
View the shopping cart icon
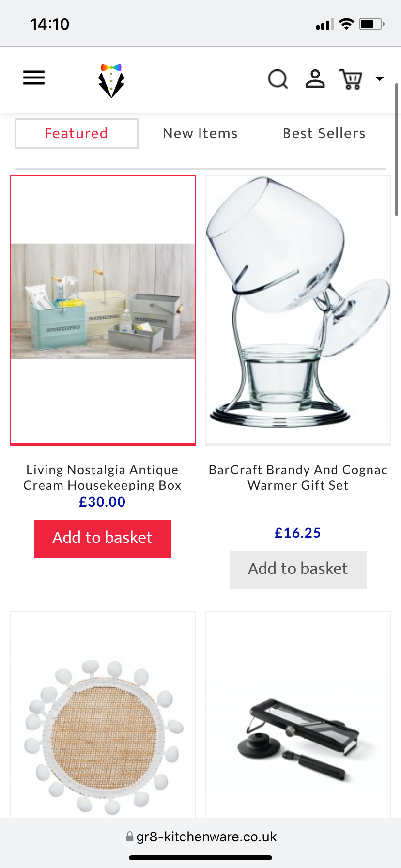pyautogui.click(x=351, y=79)
